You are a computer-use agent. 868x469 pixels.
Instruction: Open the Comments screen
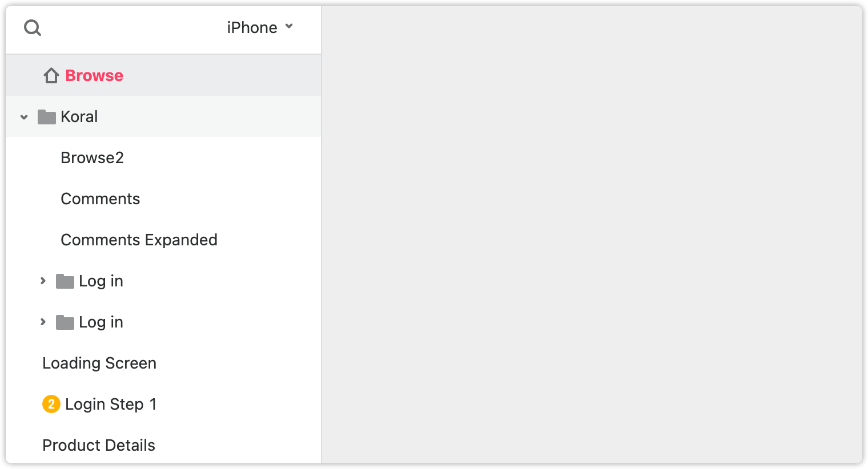pyautogui.click(x=100, y=199)
